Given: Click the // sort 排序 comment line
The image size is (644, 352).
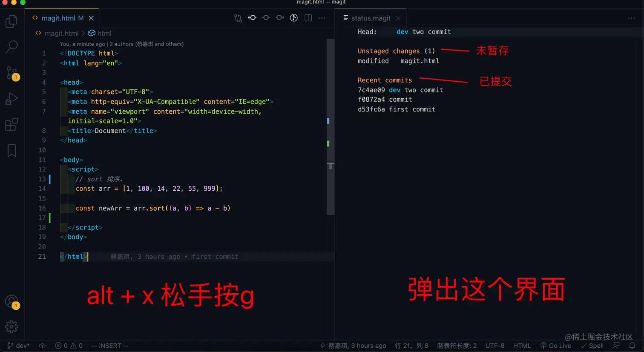Looking at the screenshot, I should (x=99, y=179).
